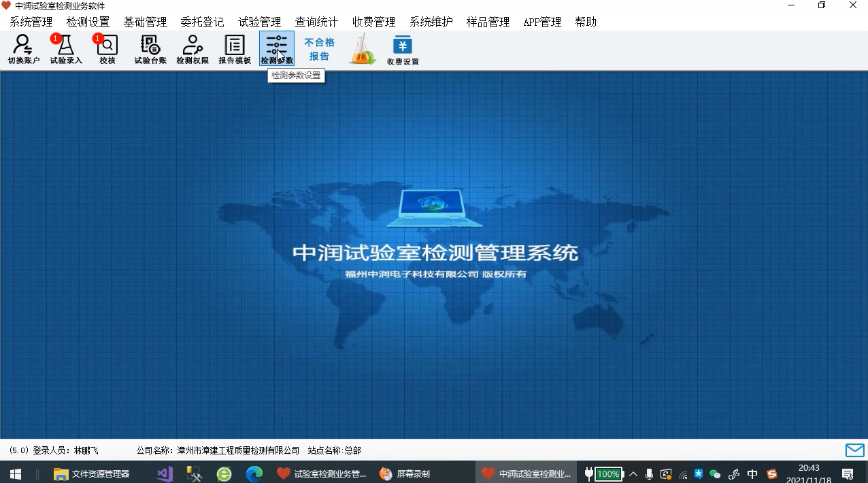Minimize the 中润试验室检测业务软件 window

(791, 5)
